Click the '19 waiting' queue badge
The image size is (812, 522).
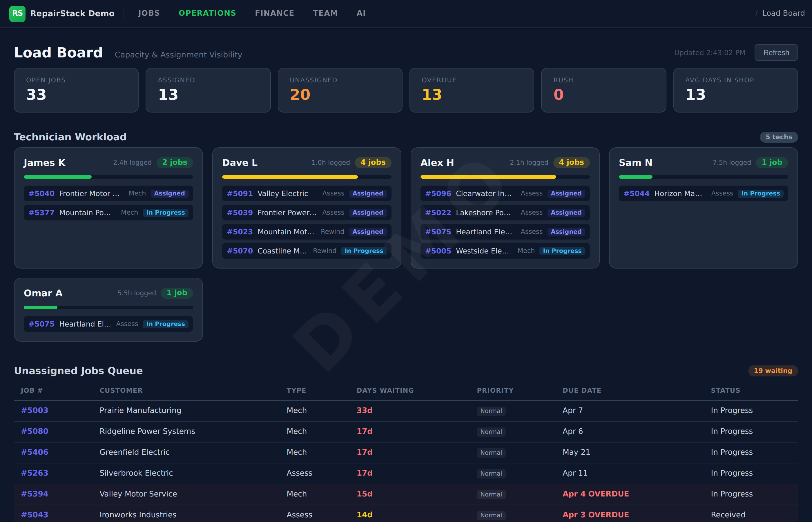(773, 371)
